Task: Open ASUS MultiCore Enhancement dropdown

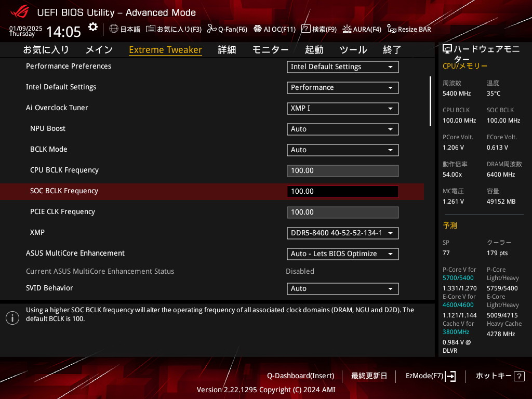Action: 342,254
